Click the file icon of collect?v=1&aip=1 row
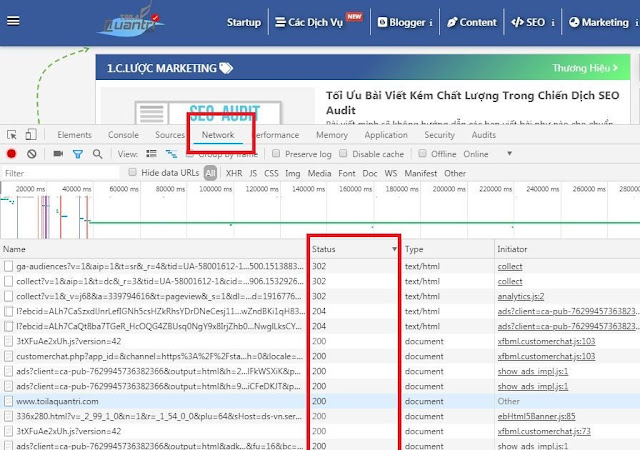The height and width of the screenshot is (450, 640). pyautogui.click(x=8, y=281)
